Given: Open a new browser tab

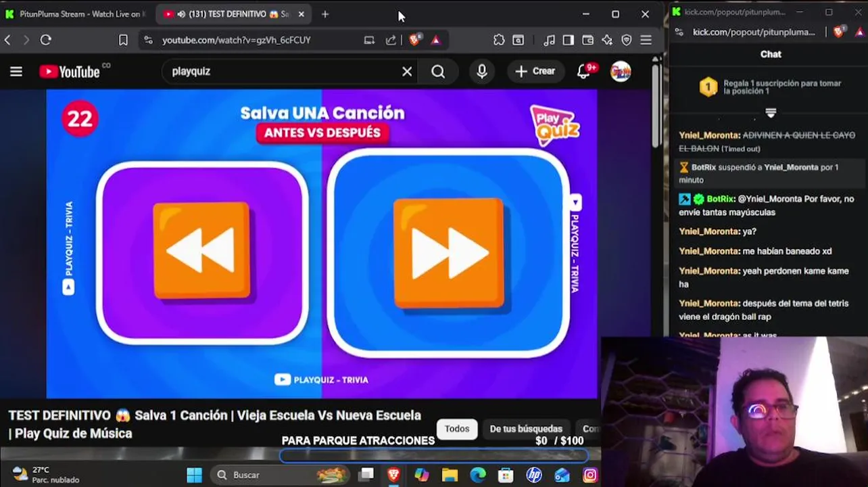Looking at the screenshot, I should [x=325, y=14].
